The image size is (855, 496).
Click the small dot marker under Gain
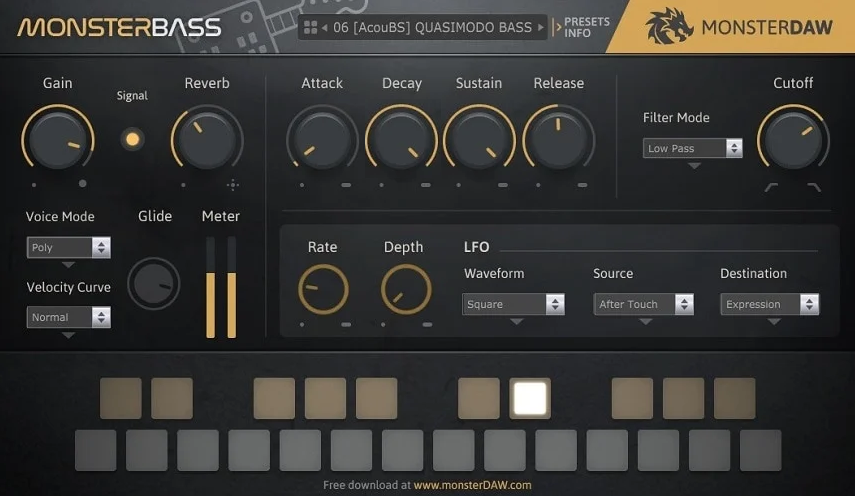tap(34, 185)
